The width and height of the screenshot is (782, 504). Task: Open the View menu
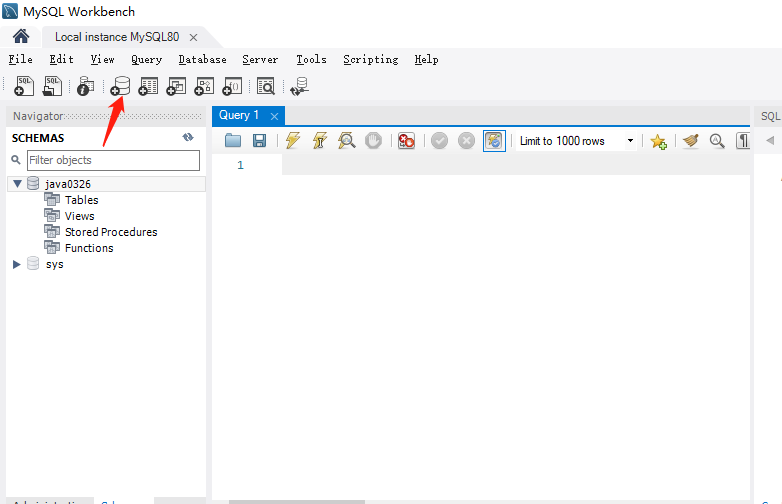pyautogui.click(x=102, y=59)
